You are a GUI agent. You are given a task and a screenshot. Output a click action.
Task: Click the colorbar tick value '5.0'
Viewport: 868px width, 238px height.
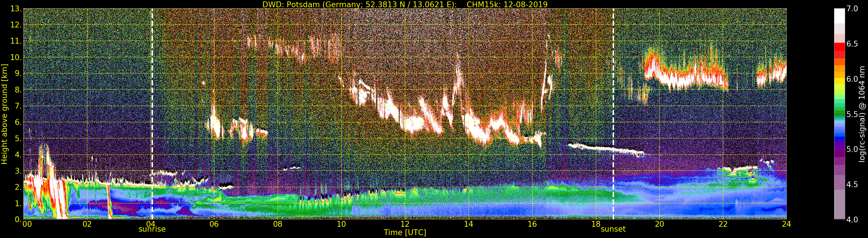[852, 149]
